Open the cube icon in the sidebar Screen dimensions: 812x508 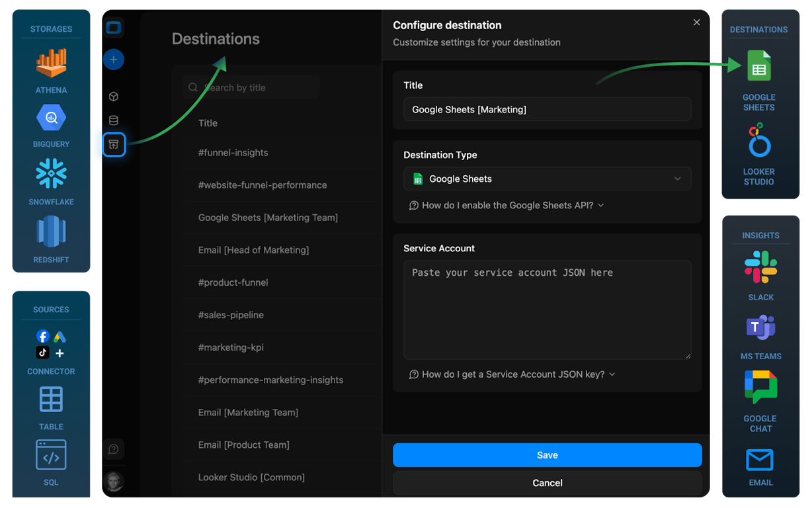pos(114,97)
